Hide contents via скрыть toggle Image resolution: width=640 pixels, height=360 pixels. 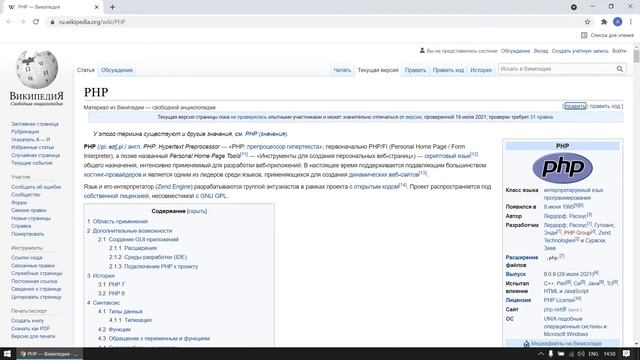pyautogui.click(x=197, y=211)
